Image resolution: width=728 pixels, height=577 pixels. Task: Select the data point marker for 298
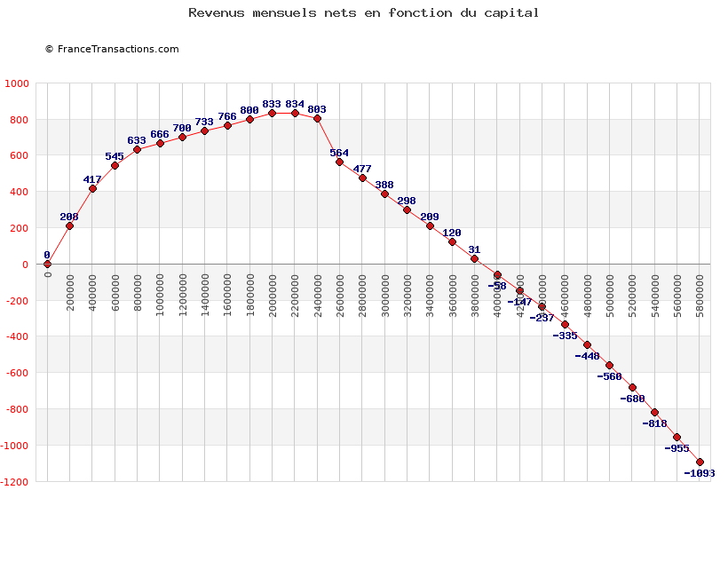407,209
